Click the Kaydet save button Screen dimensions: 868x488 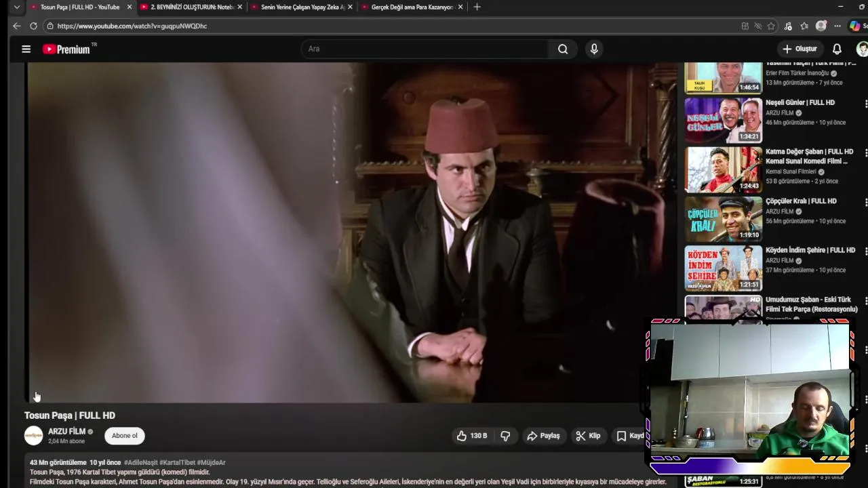pos(629,436)
